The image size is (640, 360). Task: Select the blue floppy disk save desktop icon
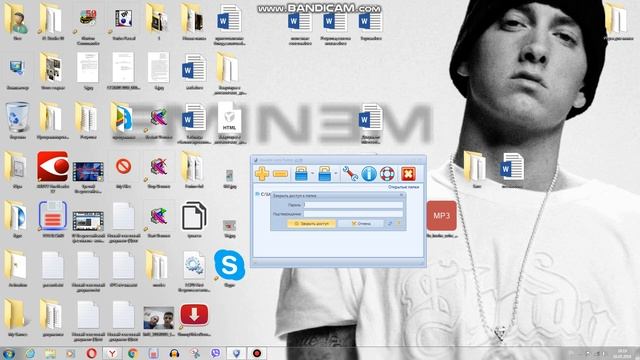pyautogui.click(x=53, y=216)
